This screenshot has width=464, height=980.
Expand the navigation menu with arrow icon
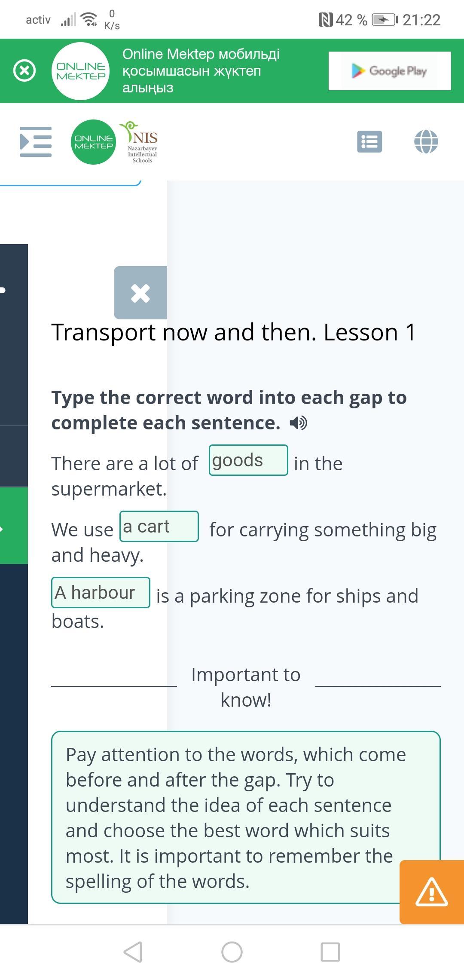pyautogui.click(x=36, y=142)
